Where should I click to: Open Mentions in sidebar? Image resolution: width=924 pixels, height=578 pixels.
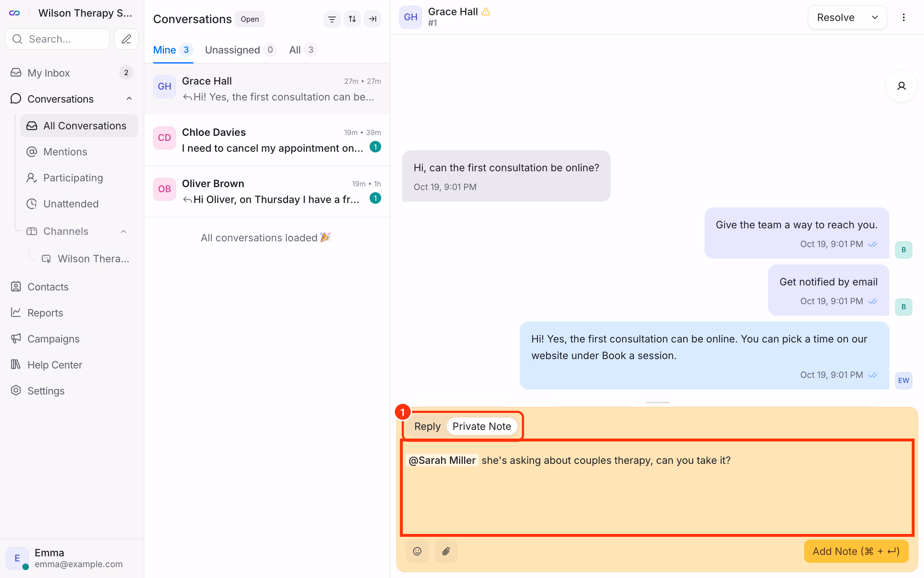click(79, 152)
